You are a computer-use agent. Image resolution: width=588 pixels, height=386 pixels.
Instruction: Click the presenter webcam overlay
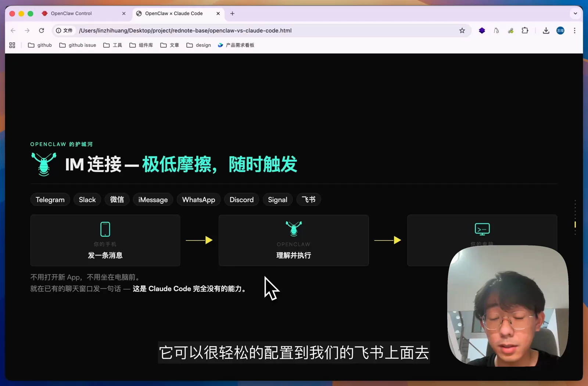tap(508, 306)
